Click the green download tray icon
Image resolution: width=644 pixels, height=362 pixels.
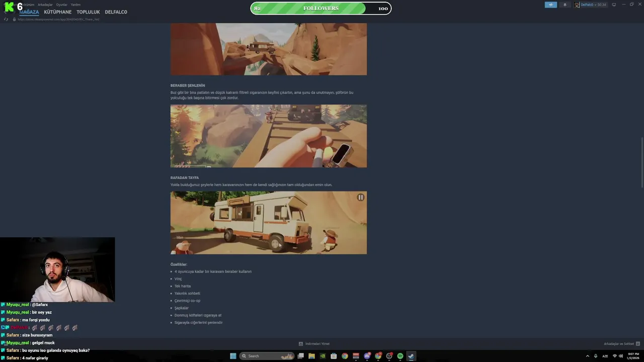point(595,356)
